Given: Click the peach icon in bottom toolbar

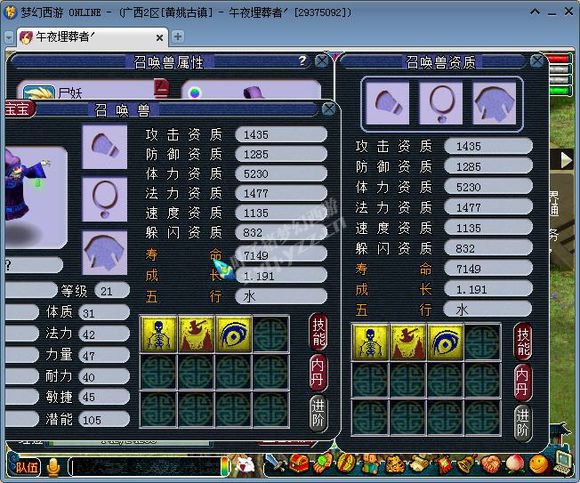Looking at the screenshot, I should pyautogui.click(x=515, y=464).
